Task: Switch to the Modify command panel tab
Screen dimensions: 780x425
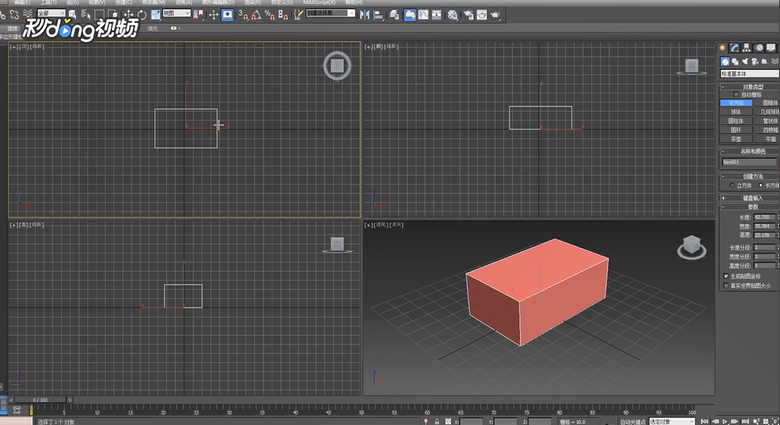Action: tap(734, 48)
